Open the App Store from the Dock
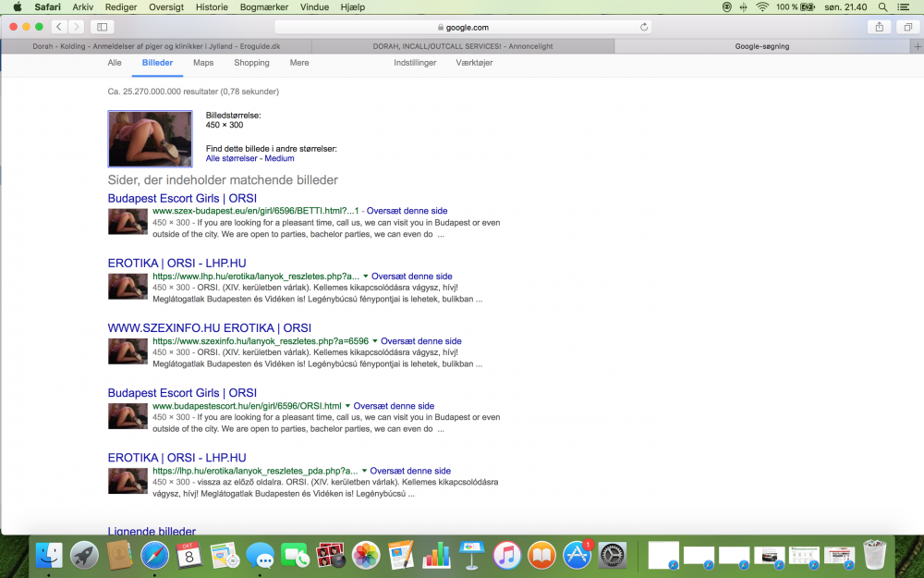 tap(577, 556)
